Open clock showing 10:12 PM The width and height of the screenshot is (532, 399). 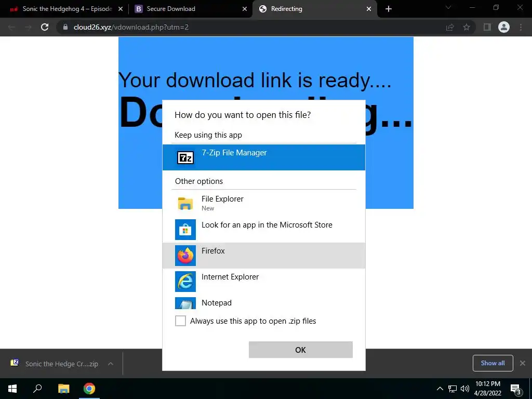coord(488,389)
